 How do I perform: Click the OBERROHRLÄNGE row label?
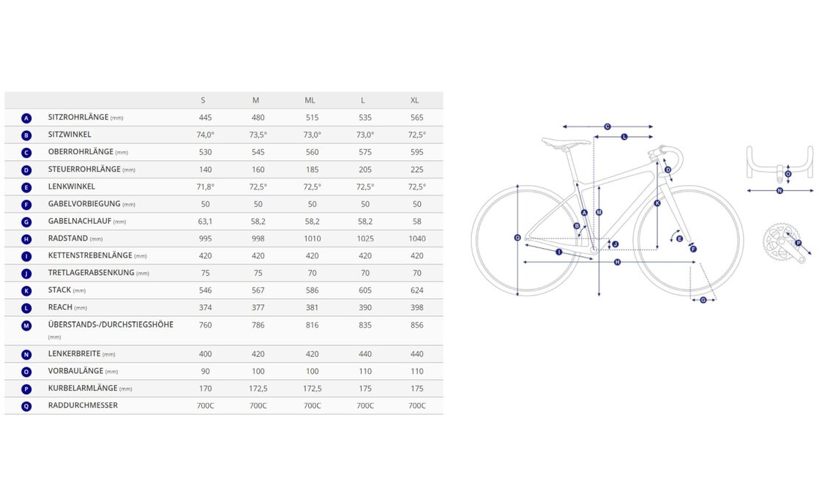point(81,152)
